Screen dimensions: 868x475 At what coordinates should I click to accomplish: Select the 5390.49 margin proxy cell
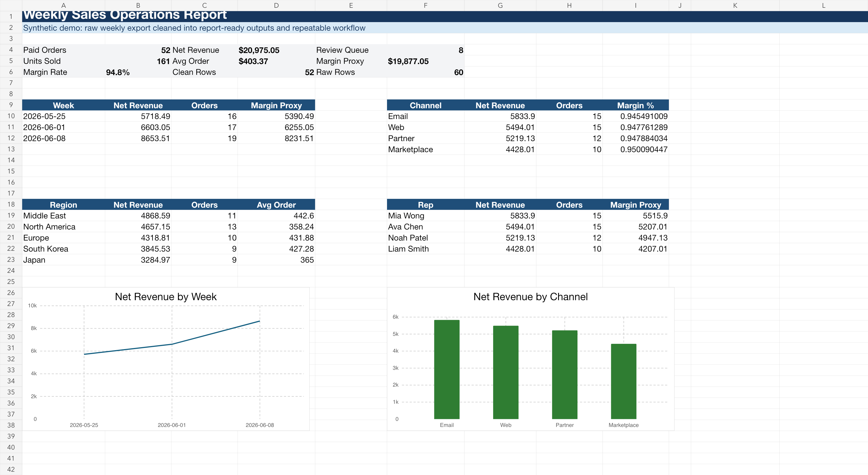click(276, 116)
